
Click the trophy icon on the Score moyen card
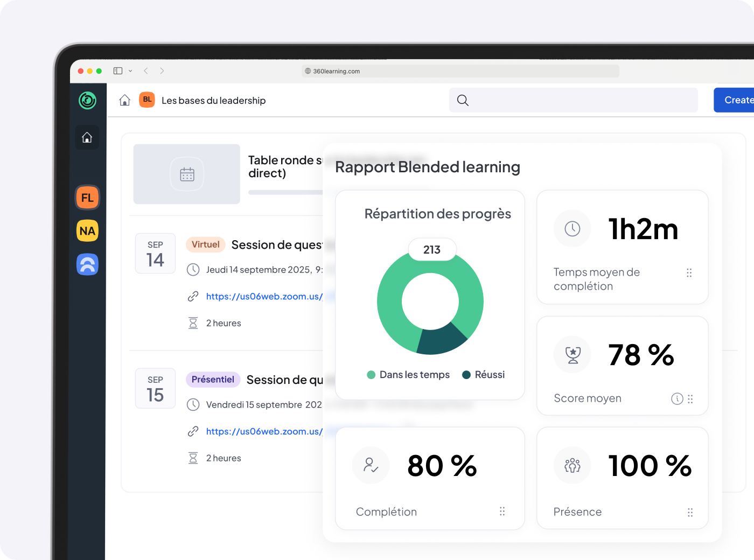coord(572,354)
